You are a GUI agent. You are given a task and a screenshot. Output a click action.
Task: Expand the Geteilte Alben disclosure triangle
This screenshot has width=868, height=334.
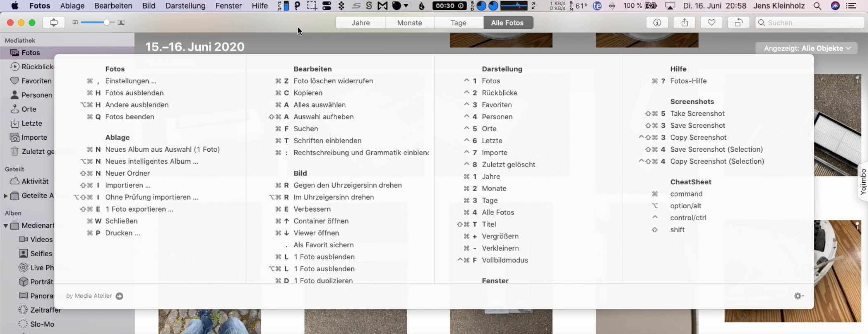click(5, 195)
